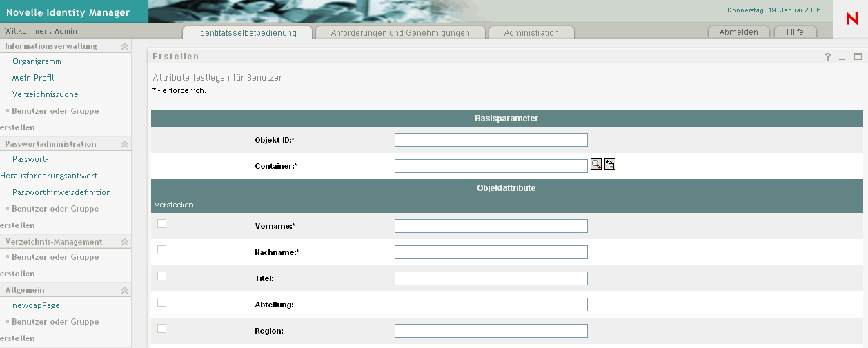
Task: Click the Verstecken column label
Action: tap(174, 205)
